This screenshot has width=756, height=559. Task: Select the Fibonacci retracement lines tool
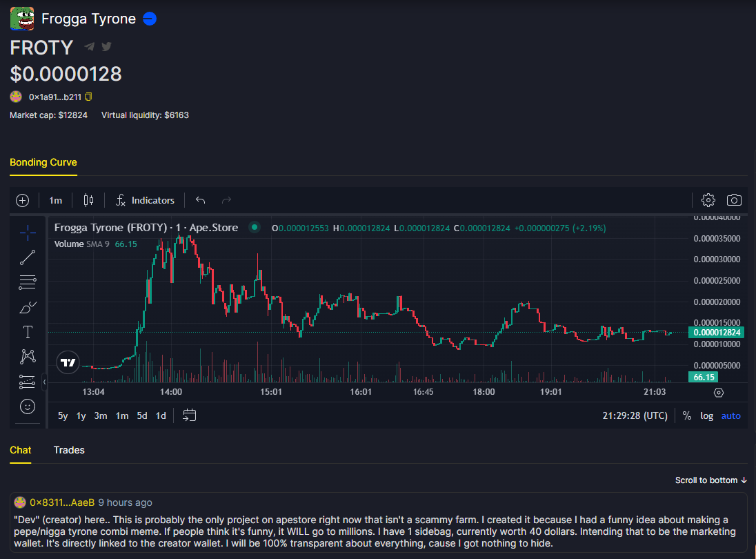click(28, 282)
